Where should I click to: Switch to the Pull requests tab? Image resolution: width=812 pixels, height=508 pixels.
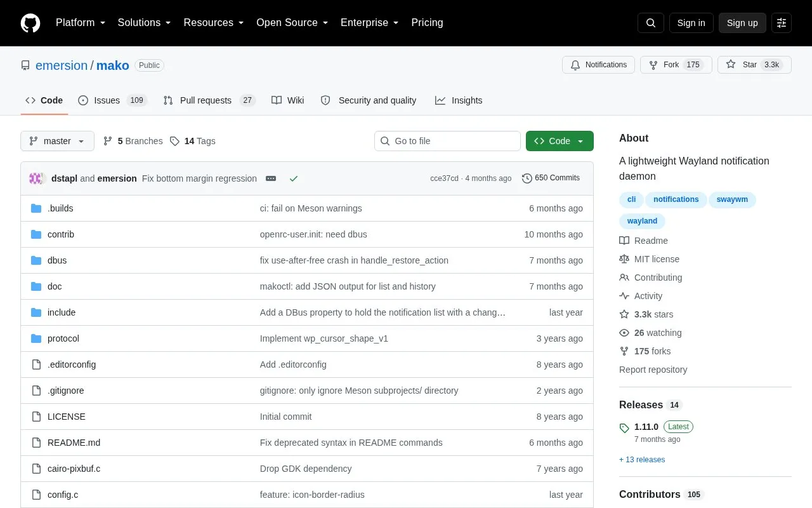pyautogui.click(x=209, y=100)
